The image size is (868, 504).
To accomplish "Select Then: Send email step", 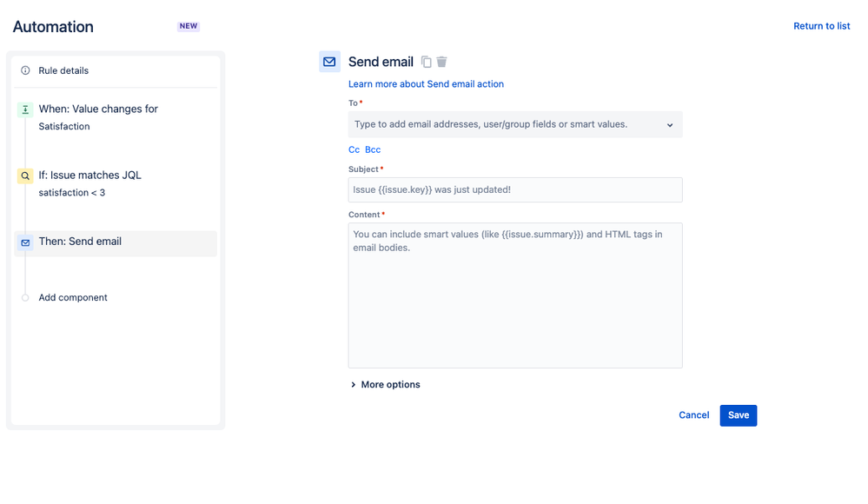I will pos(116,243).
